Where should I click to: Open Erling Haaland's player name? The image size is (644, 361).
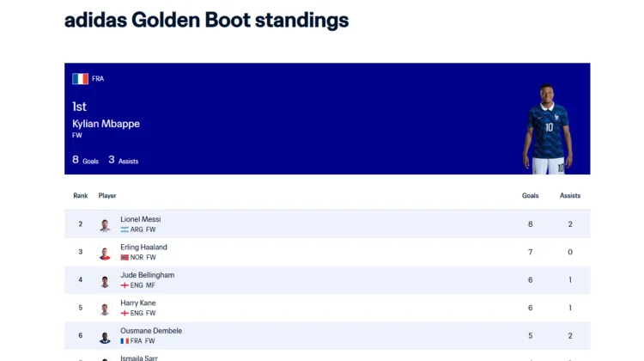pos(143,247)
